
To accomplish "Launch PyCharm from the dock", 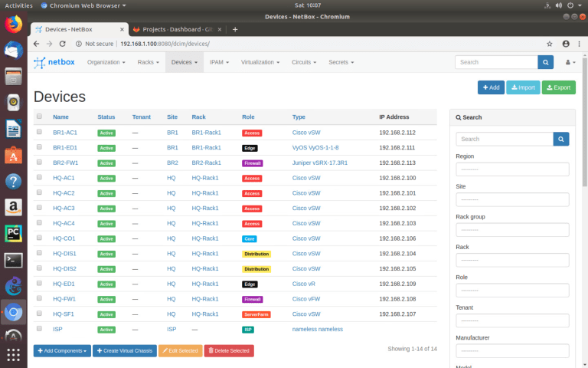I will 14,234.
